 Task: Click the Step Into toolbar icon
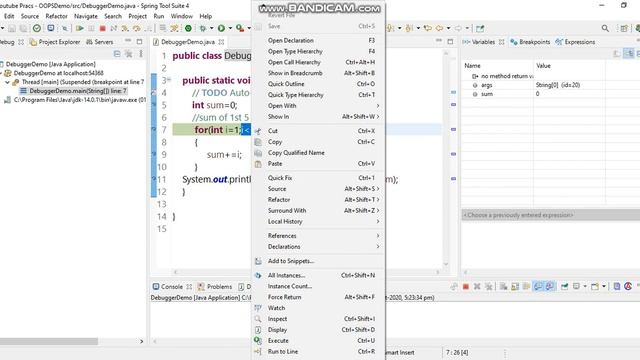(x=125, y=28)
